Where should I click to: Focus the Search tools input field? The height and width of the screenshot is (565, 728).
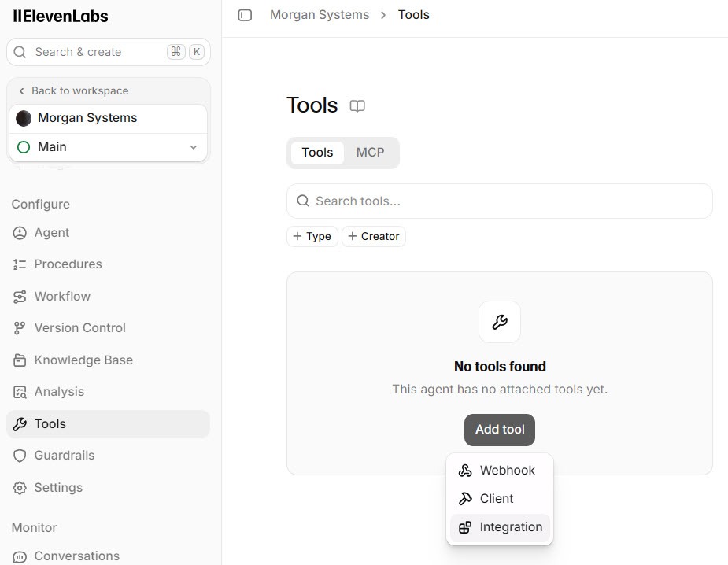500,201
